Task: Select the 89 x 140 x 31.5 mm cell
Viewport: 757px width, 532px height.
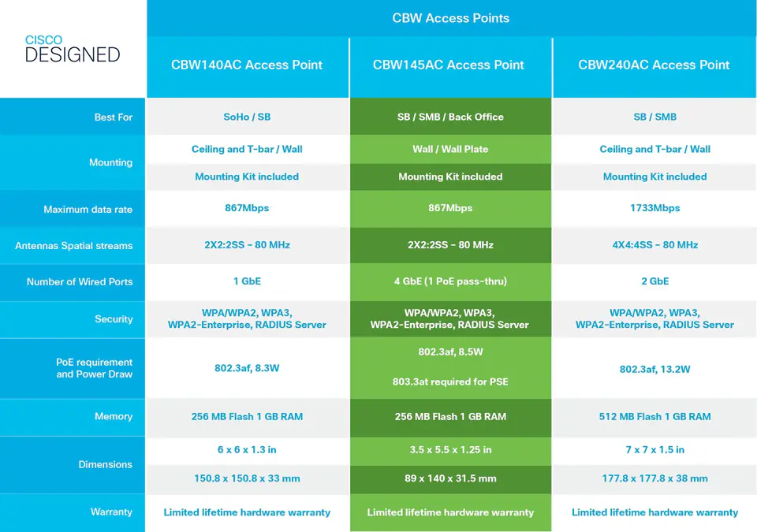Action: click(450, 478)
